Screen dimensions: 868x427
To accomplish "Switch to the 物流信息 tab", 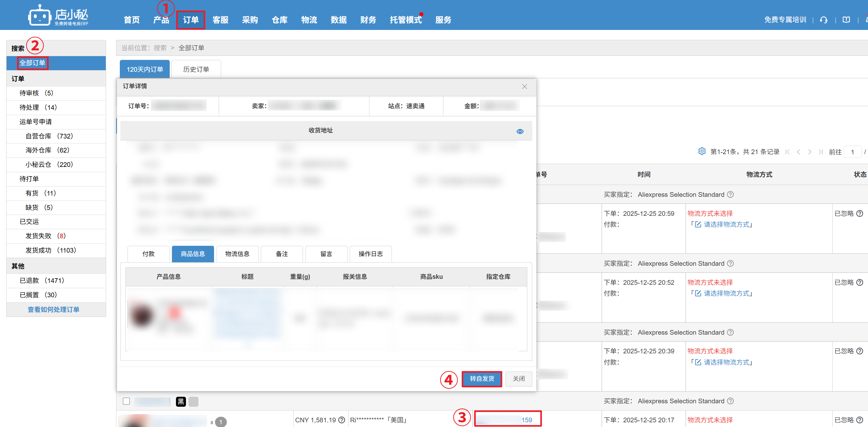I will coord(237,254).
